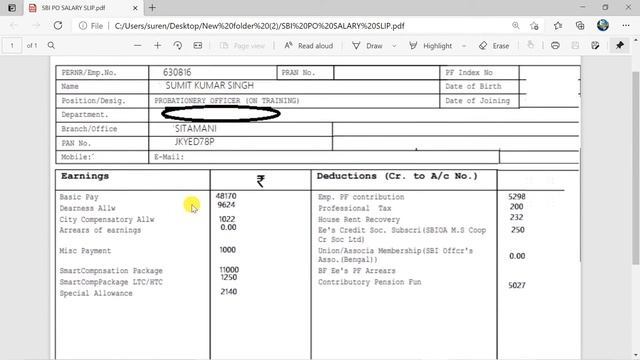View file information icon in address bar
This screenshot has width=640, height=360.
(83, 26)
